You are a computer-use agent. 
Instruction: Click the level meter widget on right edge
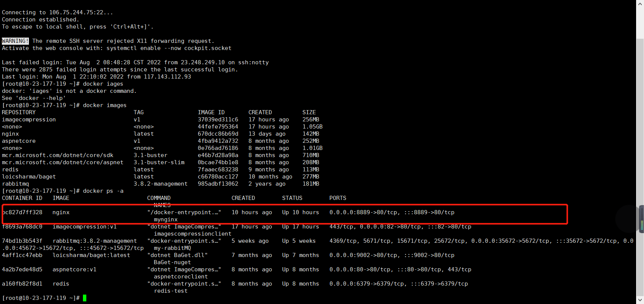pos(641,219)
